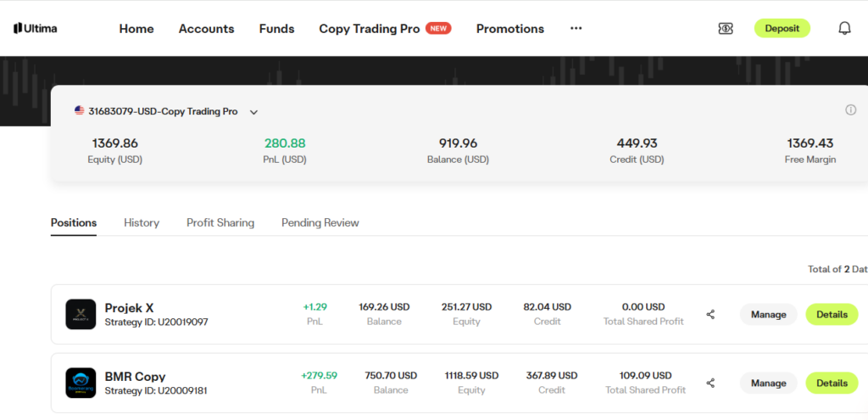The width and height of the screenshot is (868, 420).
Task: Click the PnL value 280.88
Action: (285, 143)
